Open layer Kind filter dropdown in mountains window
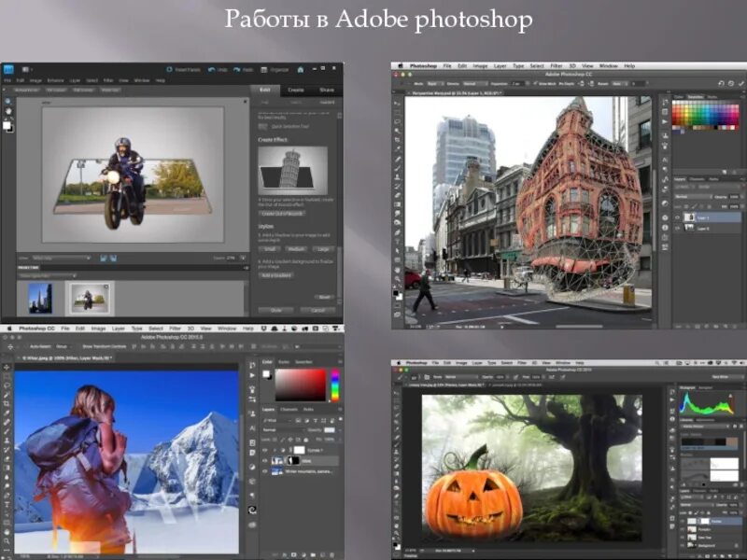Viewport: 747px width, 560px height. tap(277, 421)
